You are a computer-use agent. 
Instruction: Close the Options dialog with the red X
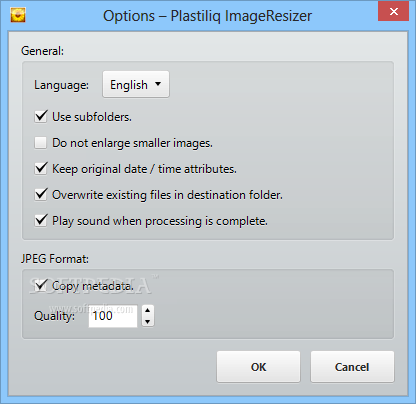[393, 11]
